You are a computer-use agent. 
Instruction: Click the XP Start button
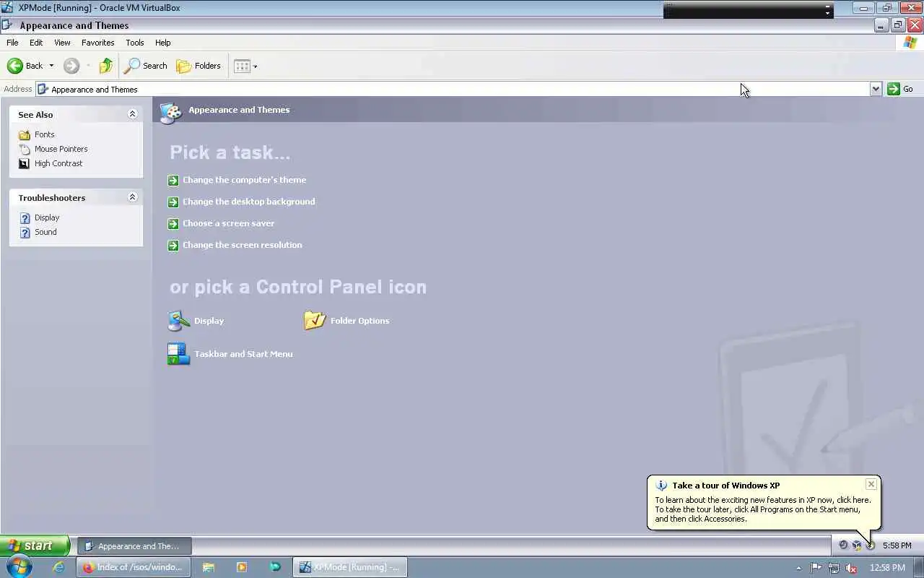click(35, 545)
